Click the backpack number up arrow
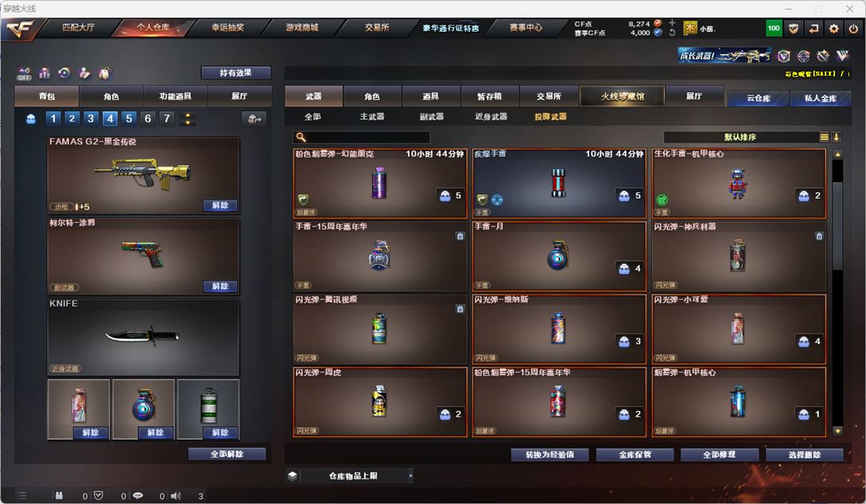The image size is (866, 504). 188,114
